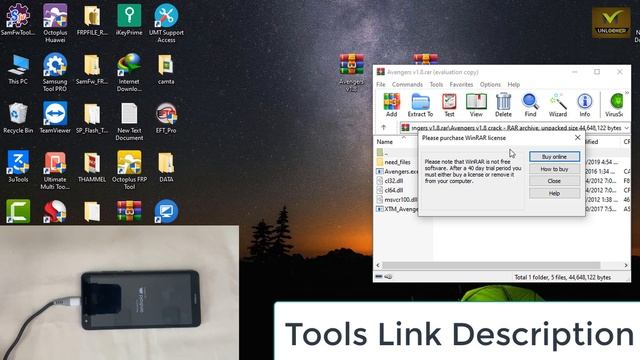Screen dimensions: 640x360
Task: Open the Commands menu in WinRAR
Action: coord(407,84)
